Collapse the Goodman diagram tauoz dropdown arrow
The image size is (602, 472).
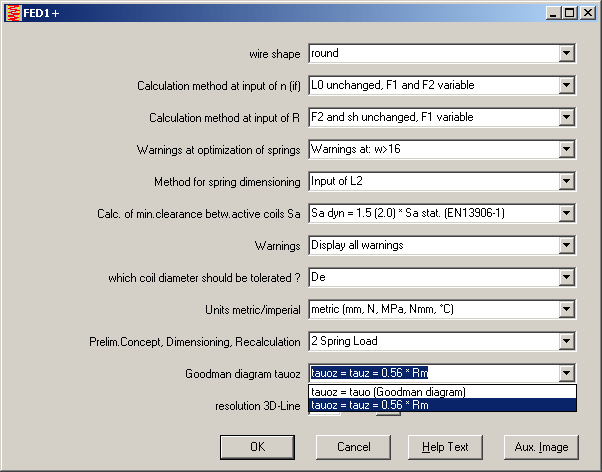point(567,373)
